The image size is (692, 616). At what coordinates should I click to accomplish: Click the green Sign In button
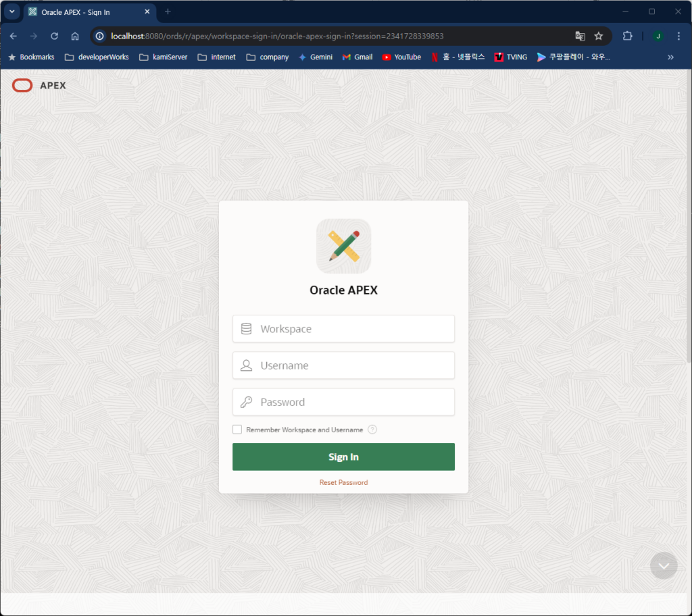tap(343, 457)
